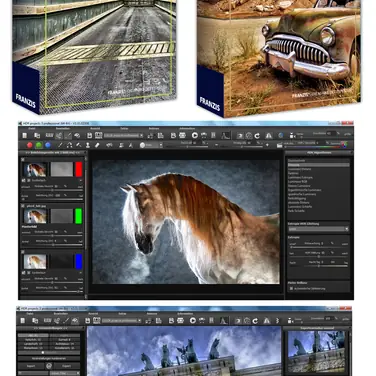376x376 pixels.
Task: Click the red layer color swatch
Action: pyautogui.click(x=79, y=169)
